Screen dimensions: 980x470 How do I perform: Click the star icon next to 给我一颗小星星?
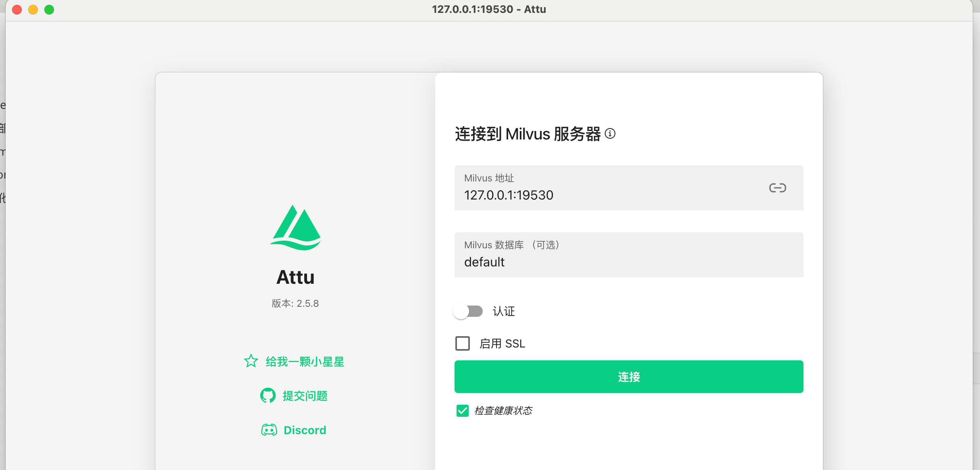tap(251, 361)
